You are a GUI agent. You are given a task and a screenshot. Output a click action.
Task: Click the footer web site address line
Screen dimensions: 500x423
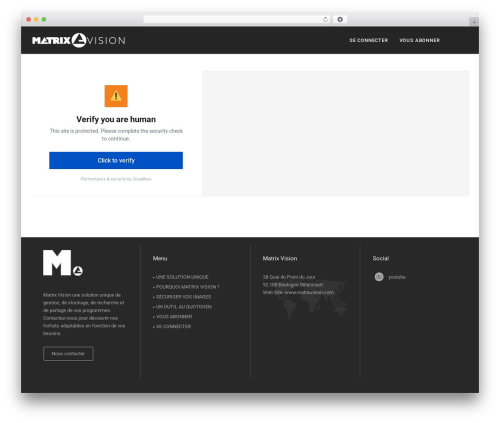click(298, 292)
